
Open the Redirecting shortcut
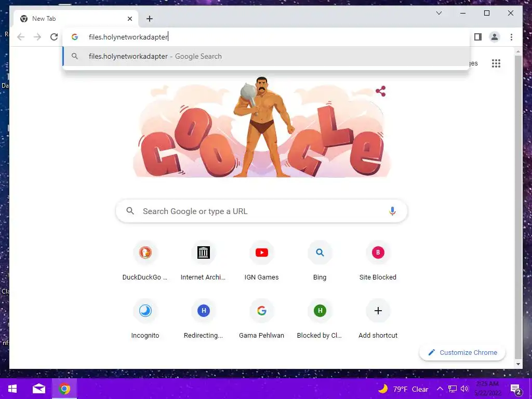203,320
